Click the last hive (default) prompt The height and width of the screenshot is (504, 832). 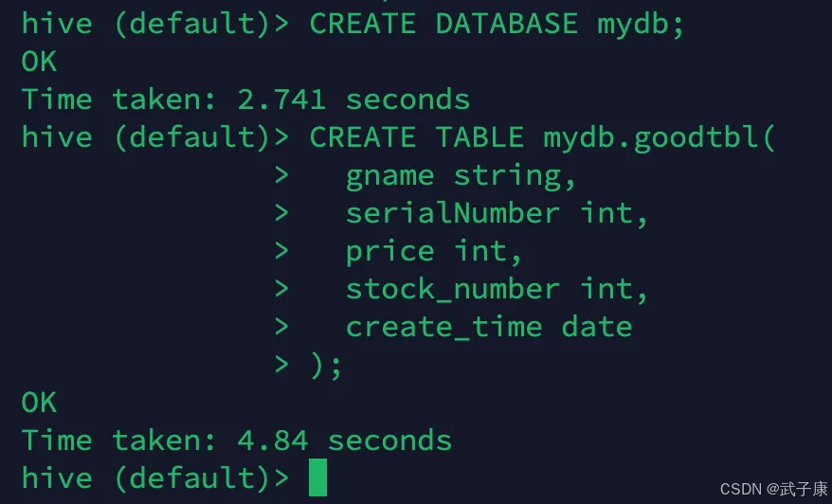tap(155, 478)
